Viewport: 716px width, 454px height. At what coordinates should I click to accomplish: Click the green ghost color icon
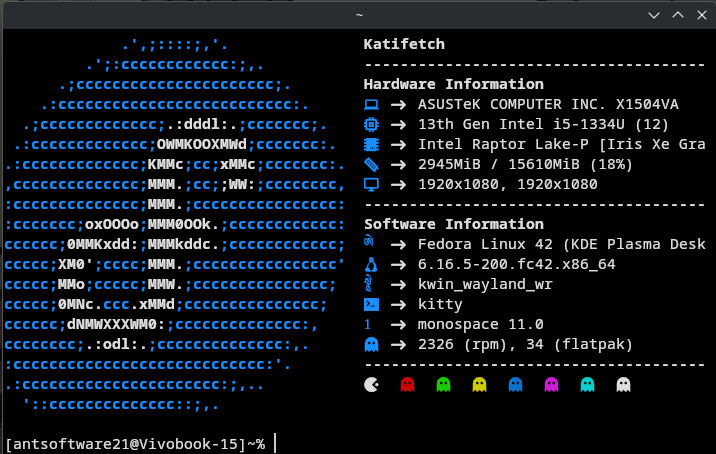[x=443, y=385]
